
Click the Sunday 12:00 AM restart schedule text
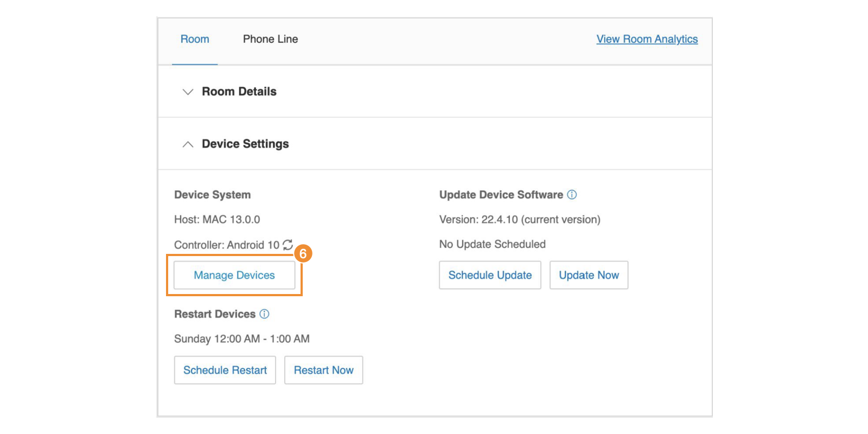tap(241, 339)
